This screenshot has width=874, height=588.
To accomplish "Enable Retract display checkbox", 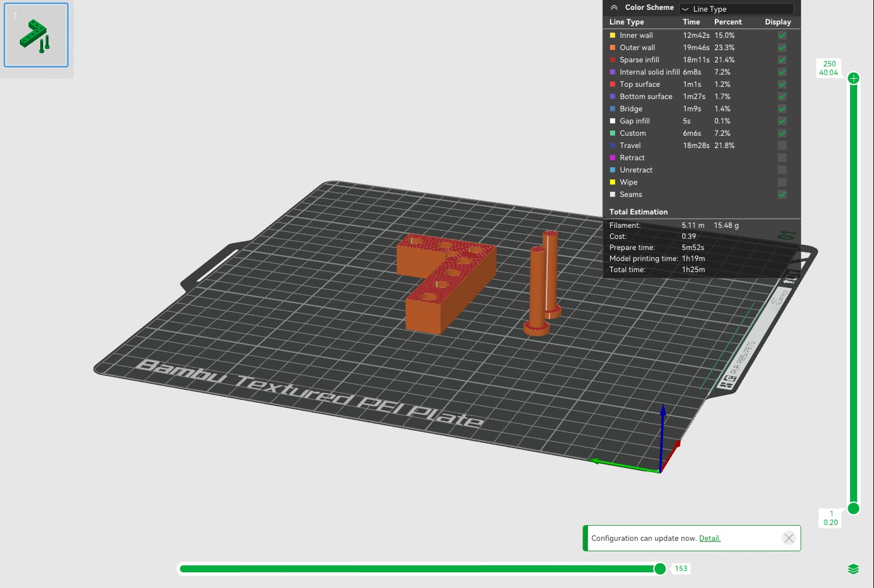I will click(x=782, y=158).
